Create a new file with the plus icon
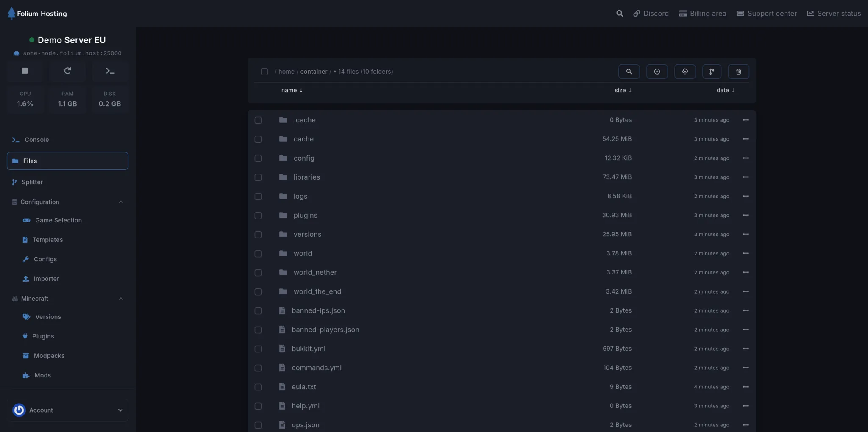This screenshot has width=868, height=432. point(657,72)
